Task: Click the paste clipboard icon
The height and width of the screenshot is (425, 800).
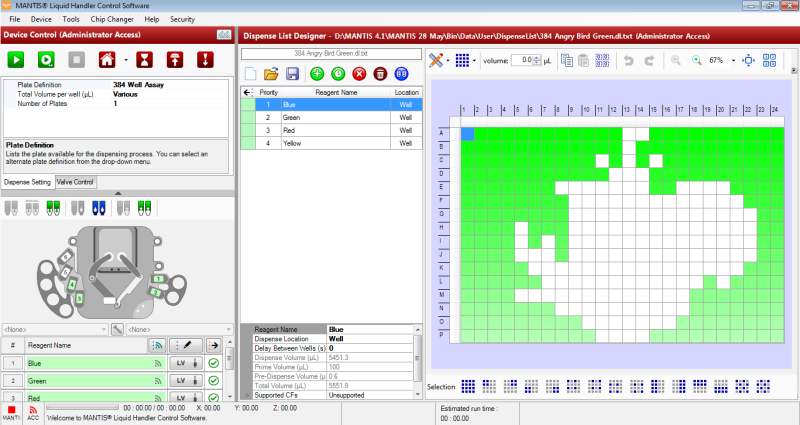Action: (584, 60)
